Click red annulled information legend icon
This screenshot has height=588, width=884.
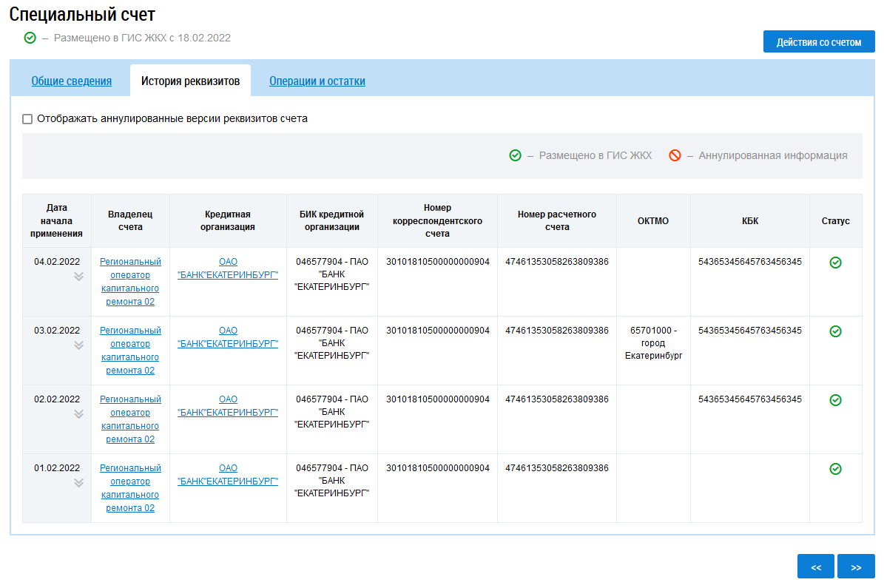[x=675, y=155]
